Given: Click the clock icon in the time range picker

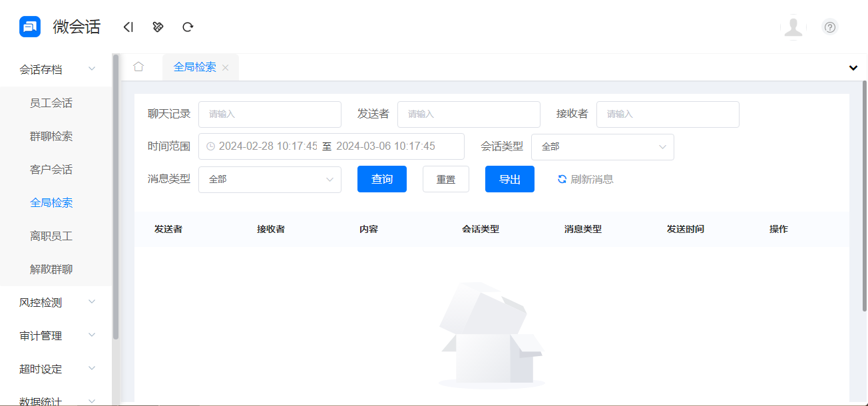Looking at the screenshot, I should pyautogui.click(x=211, y=146).
